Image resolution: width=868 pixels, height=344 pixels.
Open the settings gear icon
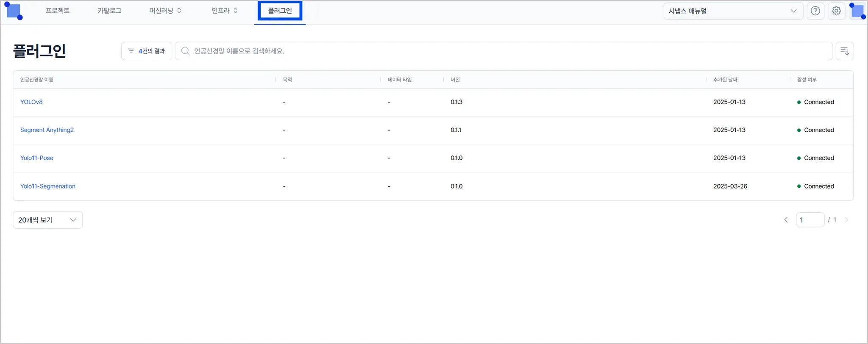(836, 11)
